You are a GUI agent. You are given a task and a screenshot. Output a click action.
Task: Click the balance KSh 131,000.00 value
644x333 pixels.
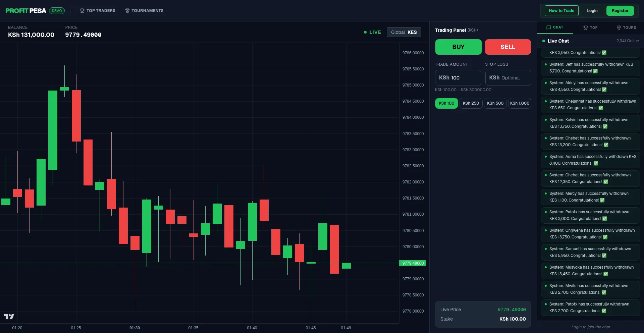[31, 35]
